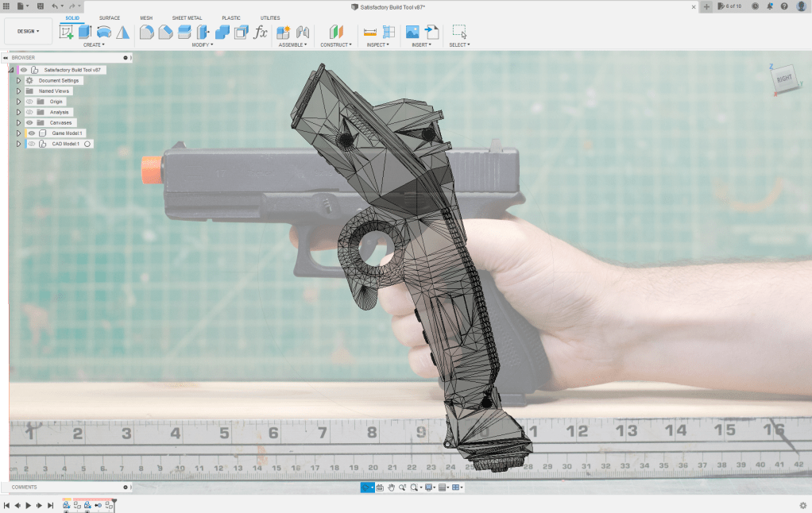Click the New Component assemble icon
Screen dimensions: 812x513
[x=283, y=32]
